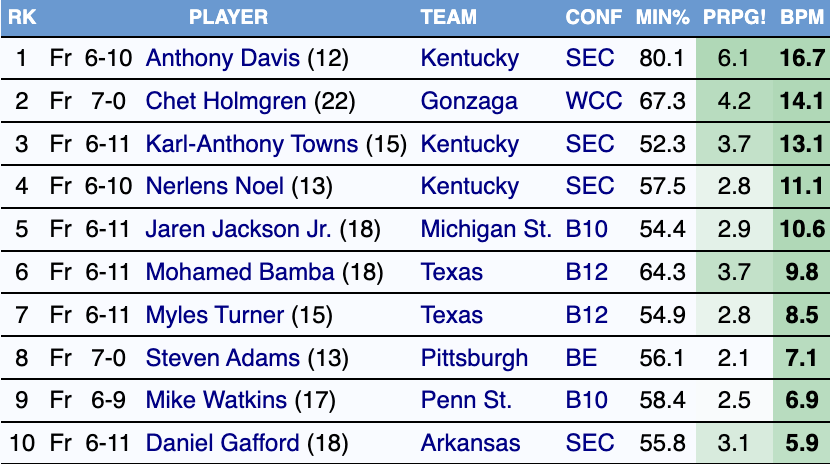This screenshot has height=464, width=830.
Task: Open WCC conference link
Action: [x=593, y=101]
